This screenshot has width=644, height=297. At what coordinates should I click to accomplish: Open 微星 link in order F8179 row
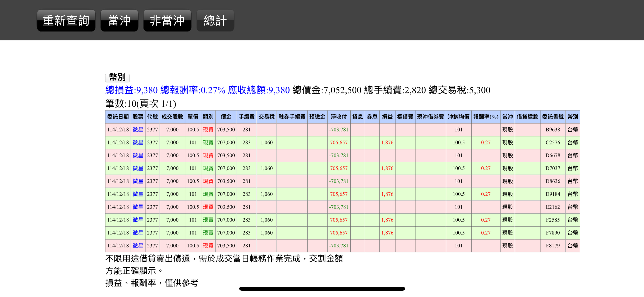click(x=138, y=246)
